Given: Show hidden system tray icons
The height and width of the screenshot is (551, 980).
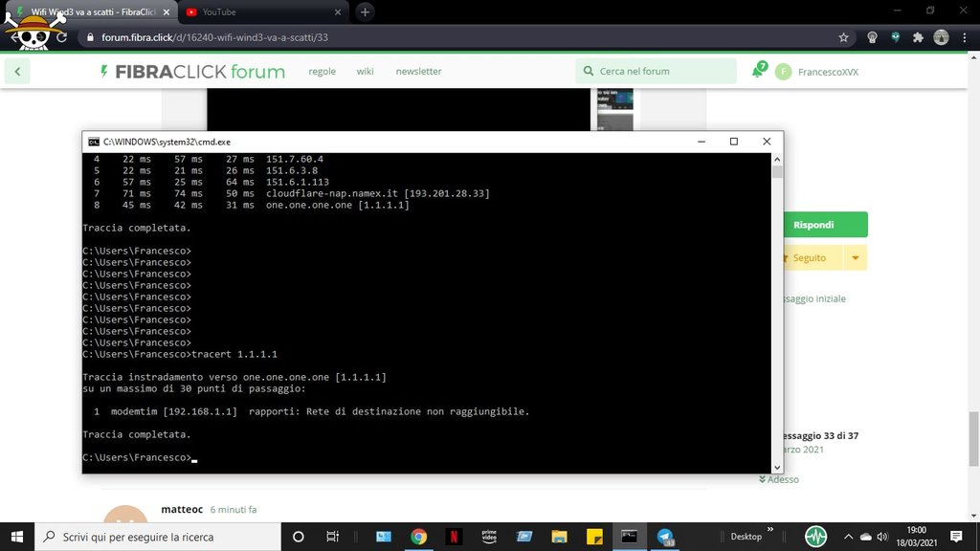Looking at the screenshot, I should tap(848, 537).
